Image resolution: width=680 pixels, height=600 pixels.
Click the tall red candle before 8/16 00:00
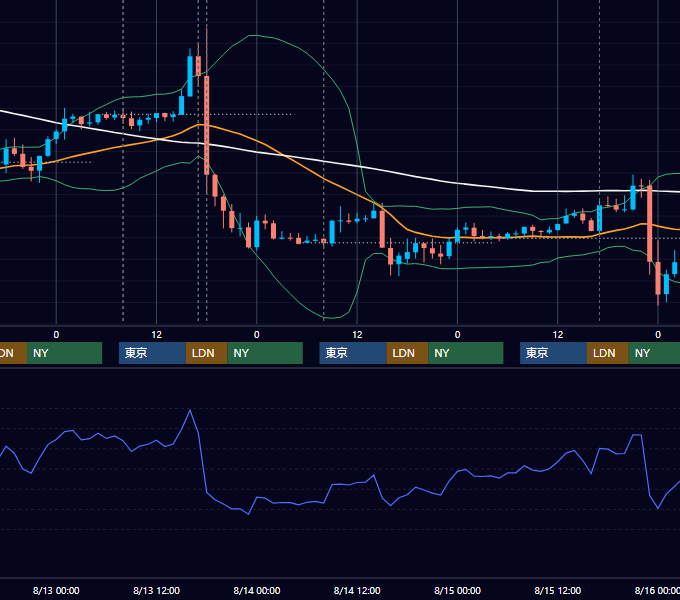pyautogui.click(x=650, y=223)
